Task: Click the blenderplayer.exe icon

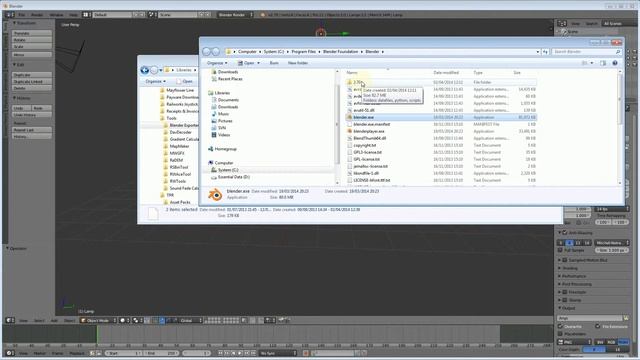Action: 349,131
